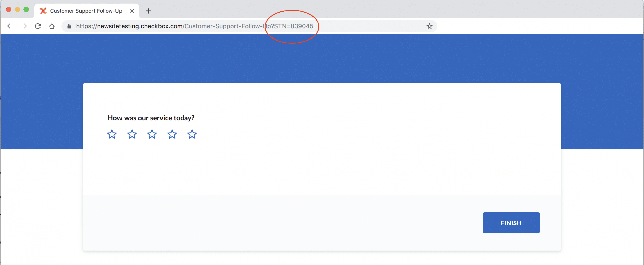Viewport: 644px width, 265px height.
Task: View site security via the padlock icon
Action: (x=69, y=26)
